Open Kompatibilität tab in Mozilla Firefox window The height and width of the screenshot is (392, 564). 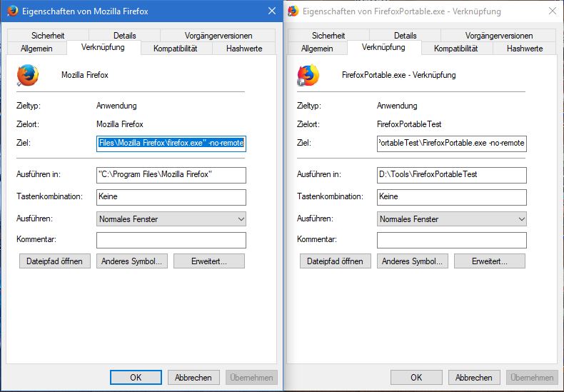pyautogui.click(x=176, y=48)
